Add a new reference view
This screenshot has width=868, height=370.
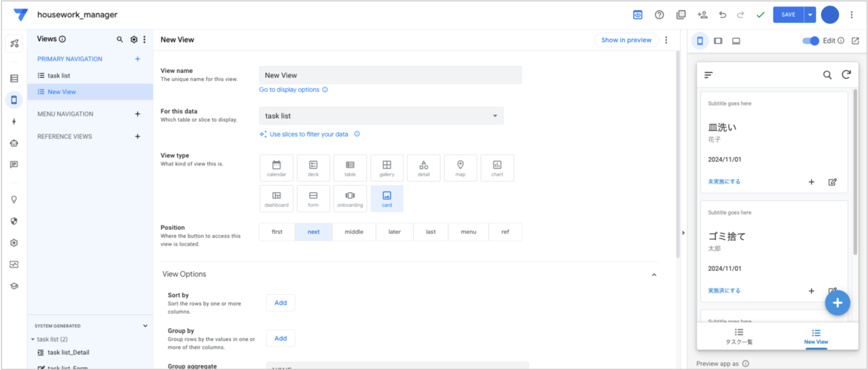pyautogui.click(x=137, y=137)
